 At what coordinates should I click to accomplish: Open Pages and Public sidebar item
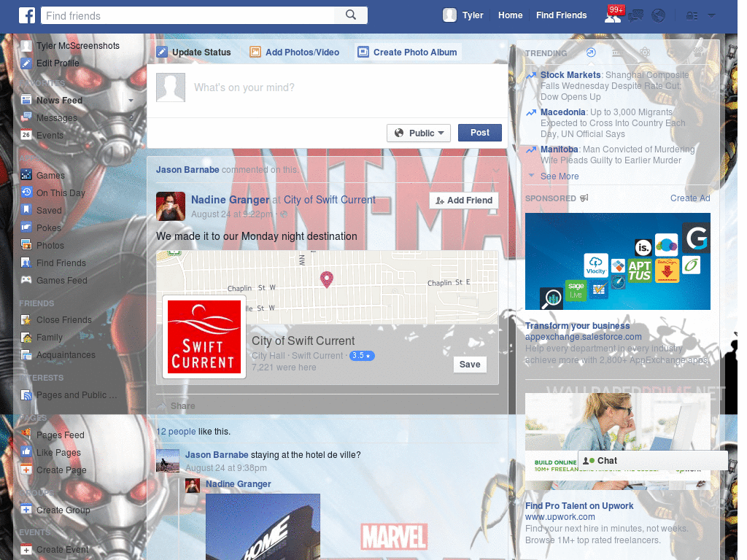pyautogui.click(x=76, y=394)
